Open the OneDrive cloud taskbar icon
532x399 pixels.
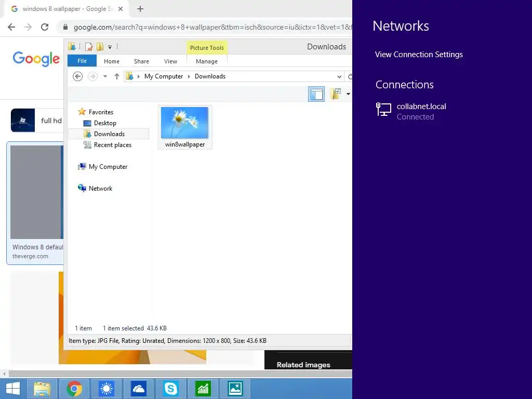pos(138,389)
